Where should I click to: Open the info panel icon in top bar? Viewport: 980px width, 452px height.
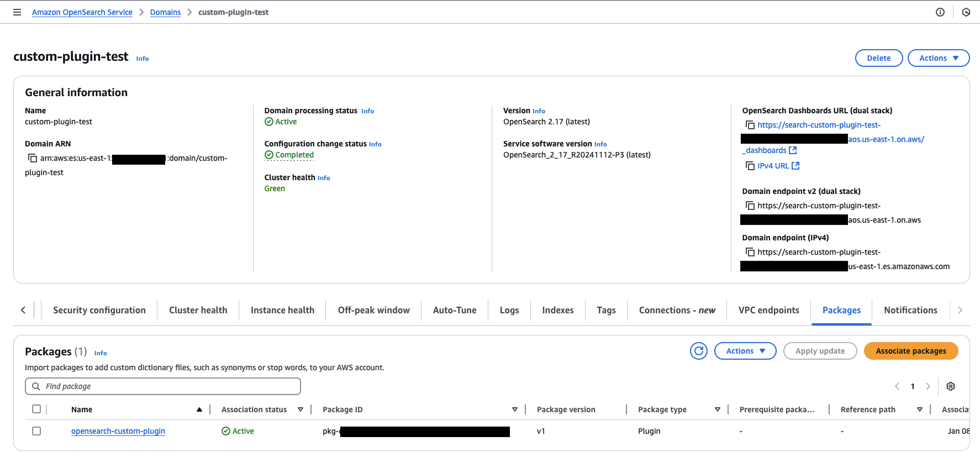coord(940,12)
